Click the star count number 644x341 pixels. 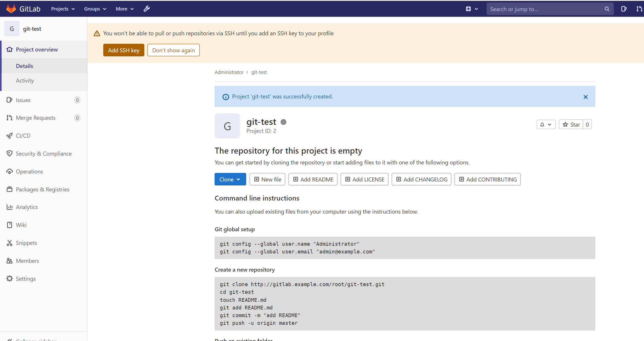coord(587,125)
